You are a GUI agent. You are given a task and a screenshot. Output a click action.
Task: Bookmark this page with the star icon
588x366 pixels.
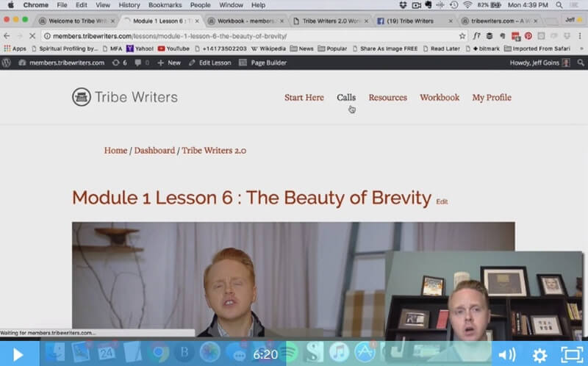point(462,36)
